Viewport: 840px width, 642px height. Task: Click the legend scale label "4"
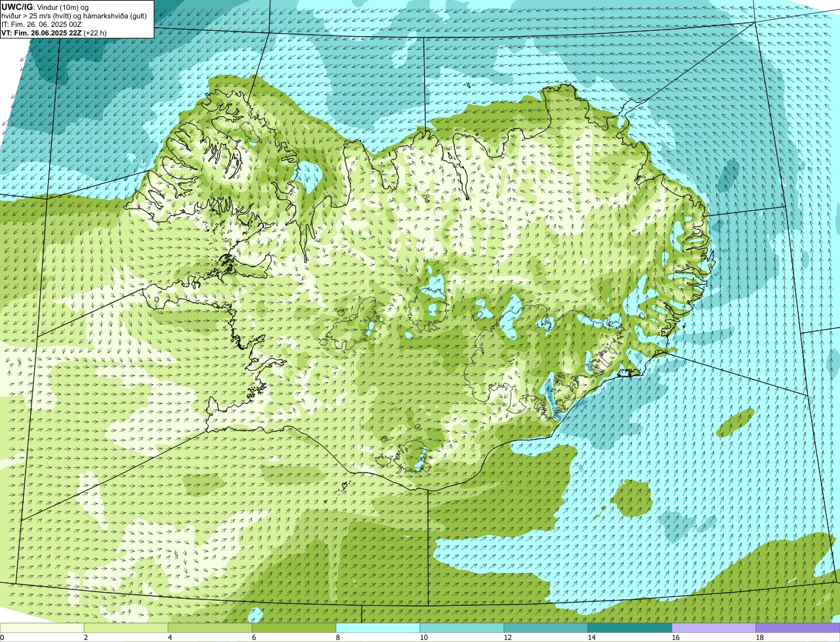tap(170, 637)
